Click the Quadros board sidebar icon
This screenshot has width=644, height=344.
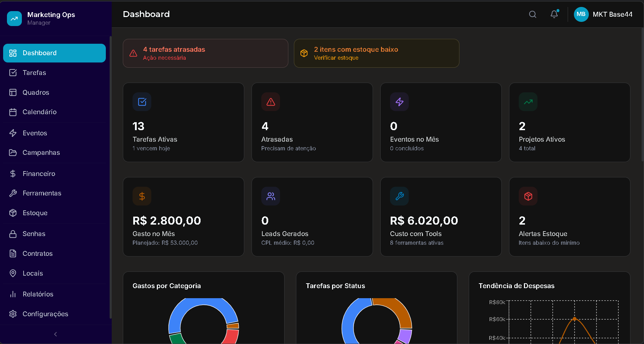(x=13, y=92)
